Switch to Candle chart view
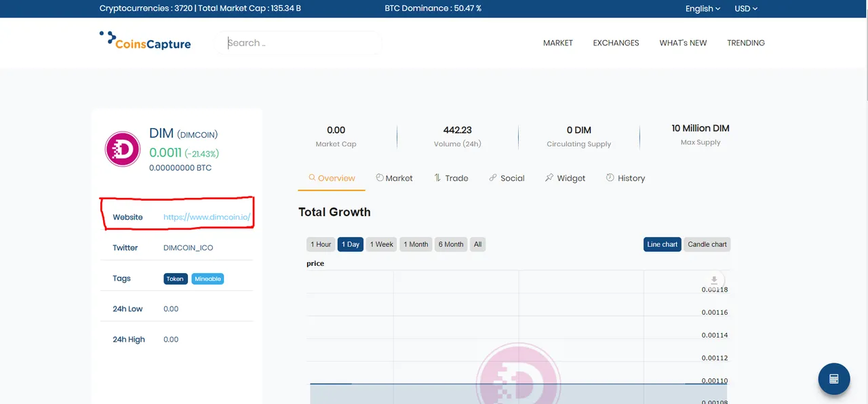This screenshot has width=868, height=404. [707, 245]
